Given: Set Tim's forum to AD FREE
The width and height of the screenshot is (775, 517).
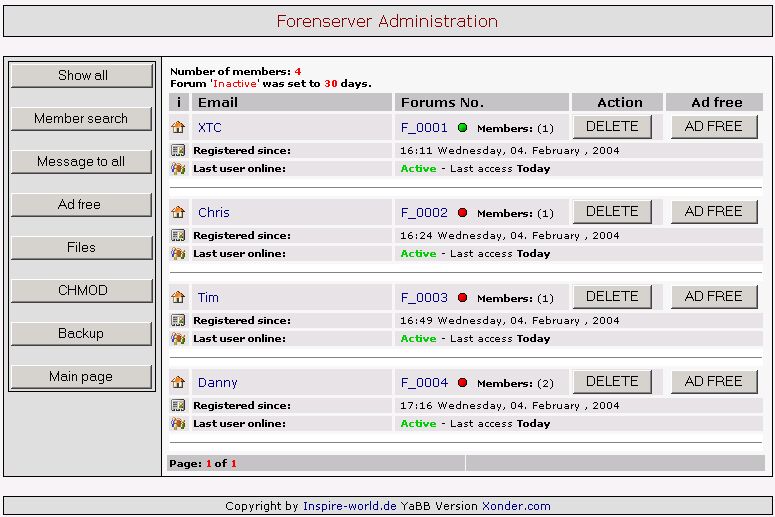Looking at the screenshot, I should [x=714, y=297].
